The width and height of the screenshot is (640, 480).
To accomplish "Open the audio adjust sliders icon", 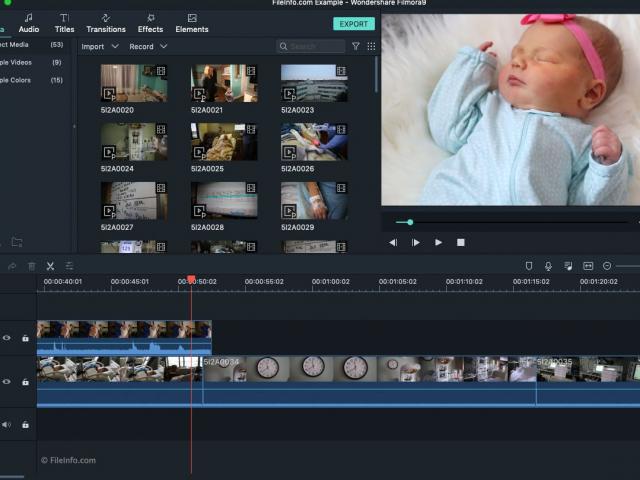I will (x=70, y=266).
